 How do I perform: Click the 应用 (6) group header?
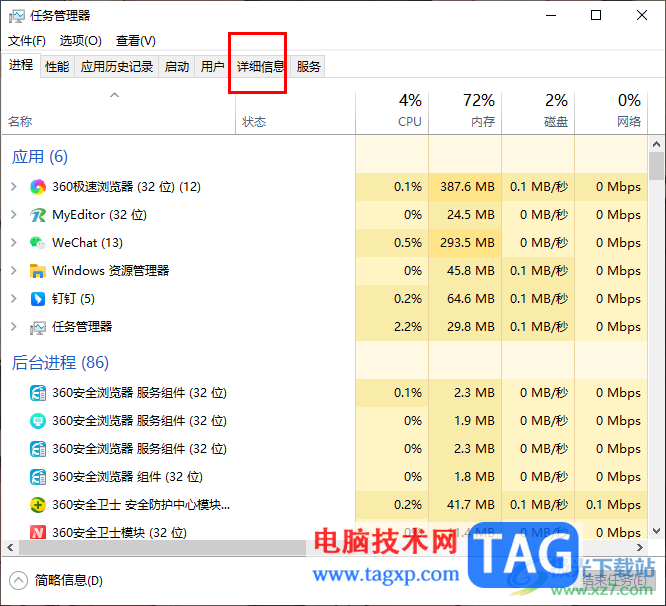coord(40,157)
